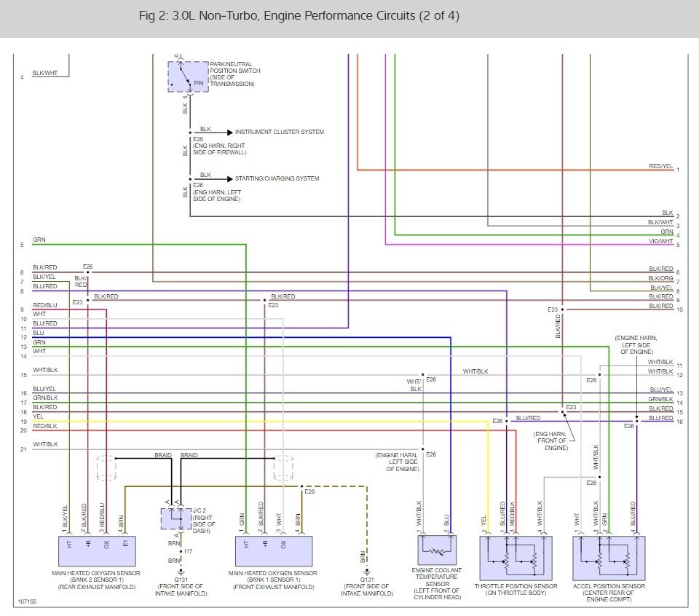Click the 'ENGINE COOLANT TEMPERATURE SENSOR' caption
699x616 pixels.
[x=437, y=583]
